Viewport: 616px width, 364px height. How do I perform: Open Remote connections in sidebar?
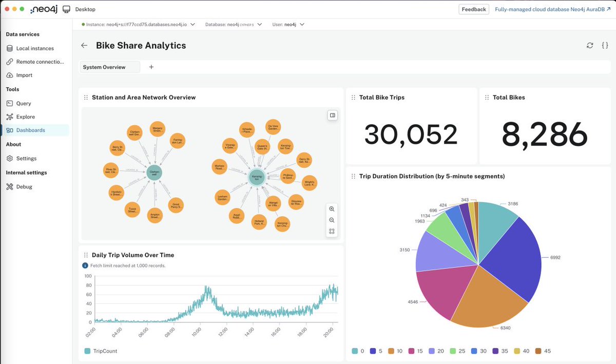(x=35, y=62)
